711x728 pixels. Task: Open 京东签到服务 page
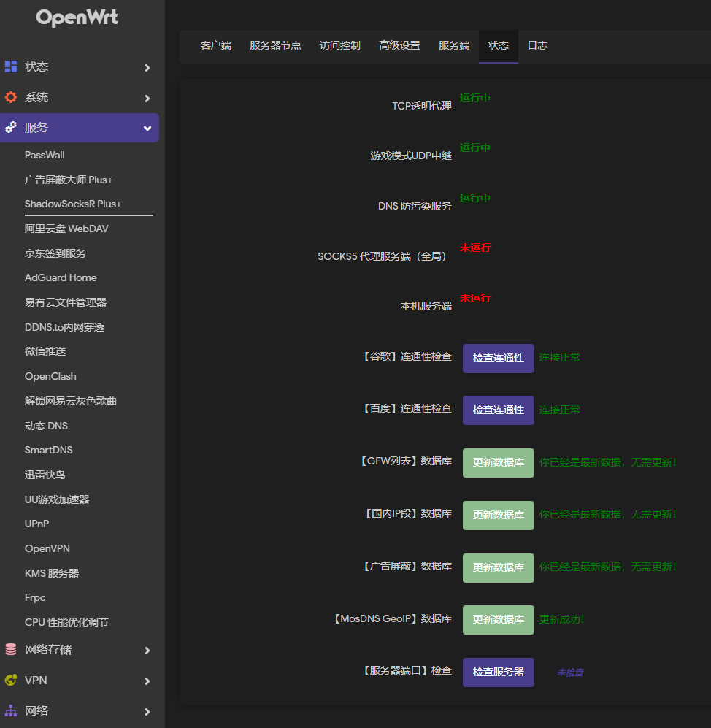[x=55, y=253]
